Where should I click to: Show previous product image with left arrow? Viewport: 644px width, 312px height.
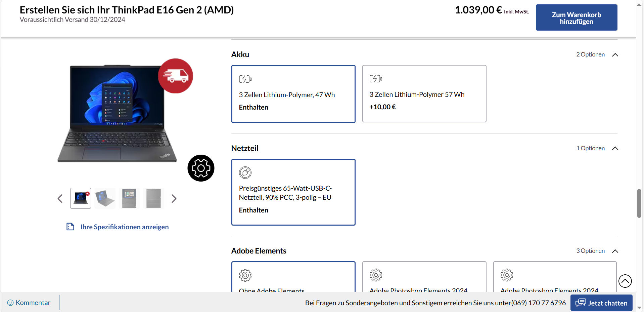tap(60, 199)
